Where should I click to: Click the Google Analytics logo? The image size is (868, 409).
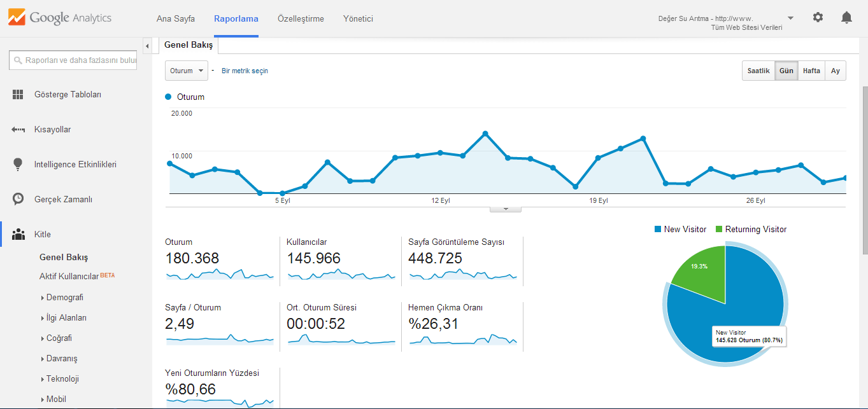(x=60, y=18)
